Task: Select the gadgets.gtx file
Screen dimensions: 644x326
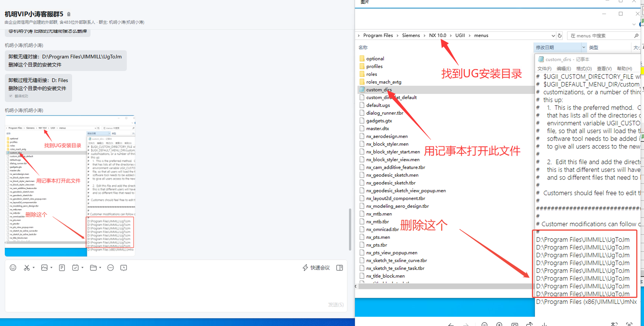Action: coord(376,120)
